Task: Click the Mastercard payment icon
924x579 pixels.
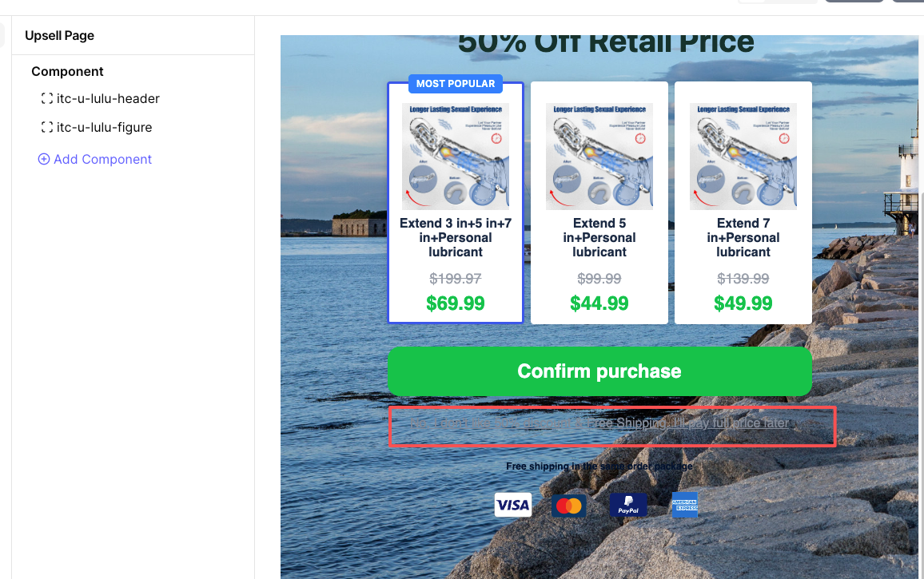Action: 569,506
